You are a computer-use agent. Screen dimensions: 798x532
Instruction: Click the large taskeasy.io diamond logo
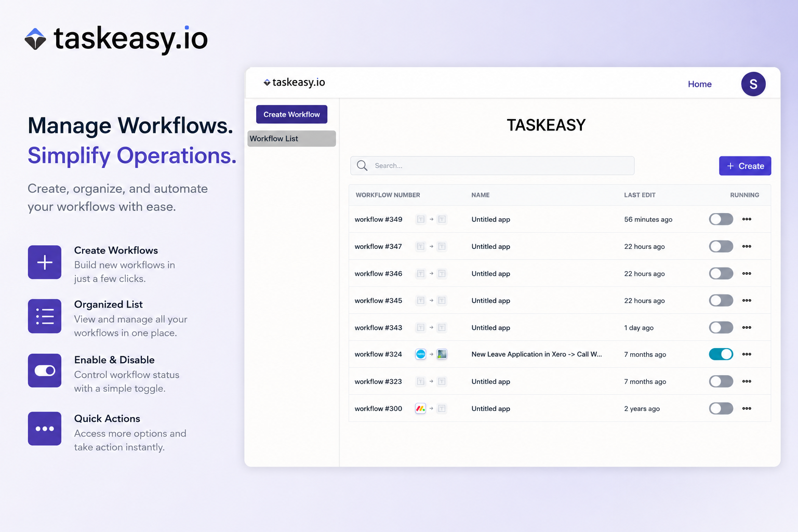pyautogui.click(x=35, y=39)
